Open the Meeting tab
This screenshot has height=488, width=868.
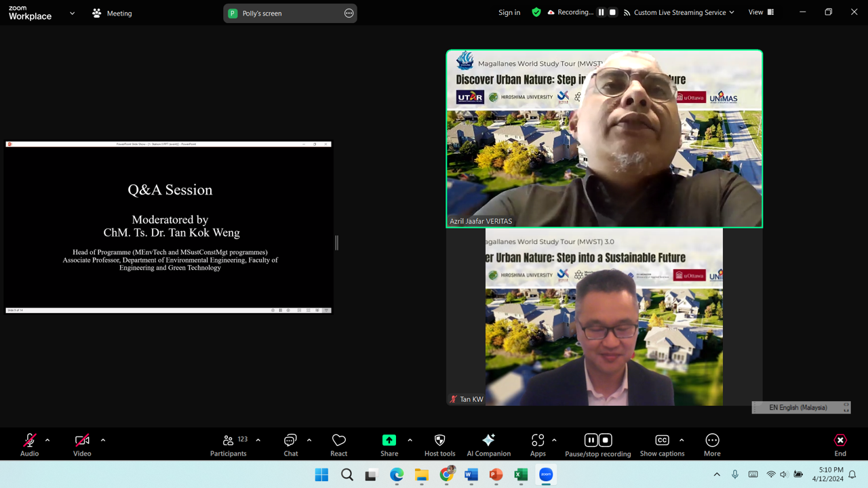click(x=113, y=13)
